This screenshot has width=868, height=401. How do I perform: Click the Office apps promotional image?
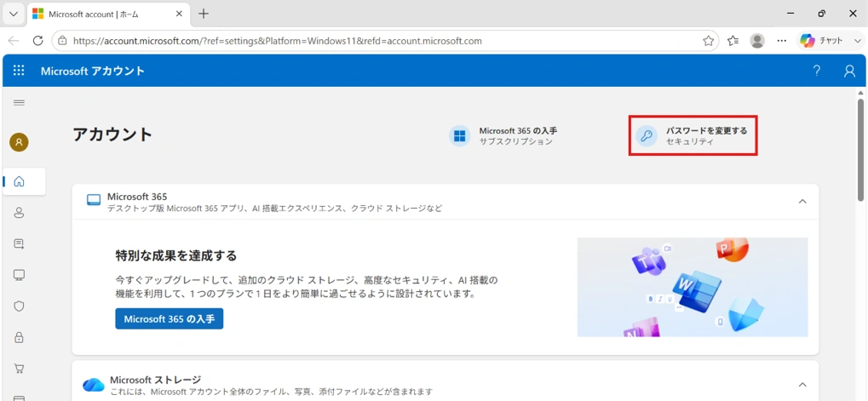click(x=692, y=287)
